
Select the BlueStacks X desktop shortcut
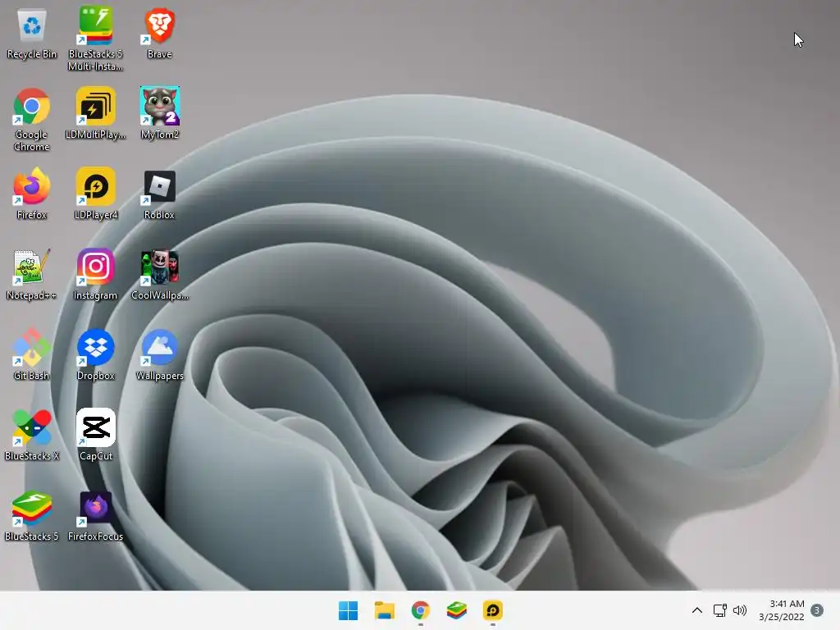(32, 435)
